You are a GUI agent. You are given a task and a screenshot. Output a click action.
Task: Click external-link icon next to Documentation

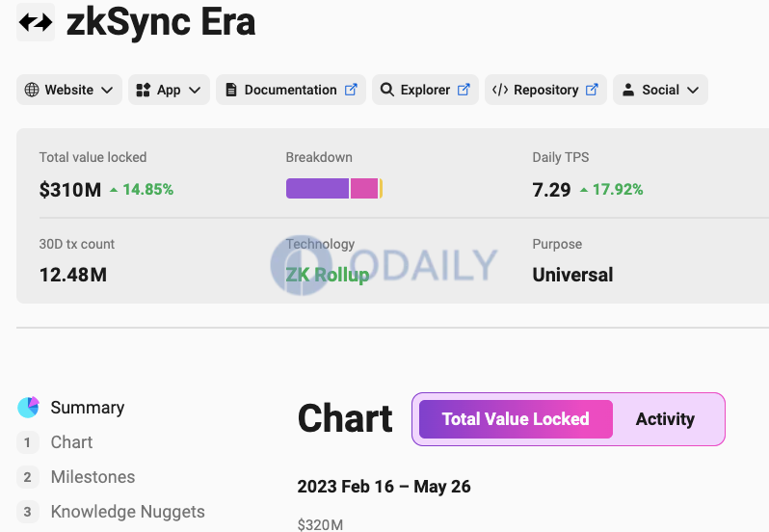[x=351, y=90]
